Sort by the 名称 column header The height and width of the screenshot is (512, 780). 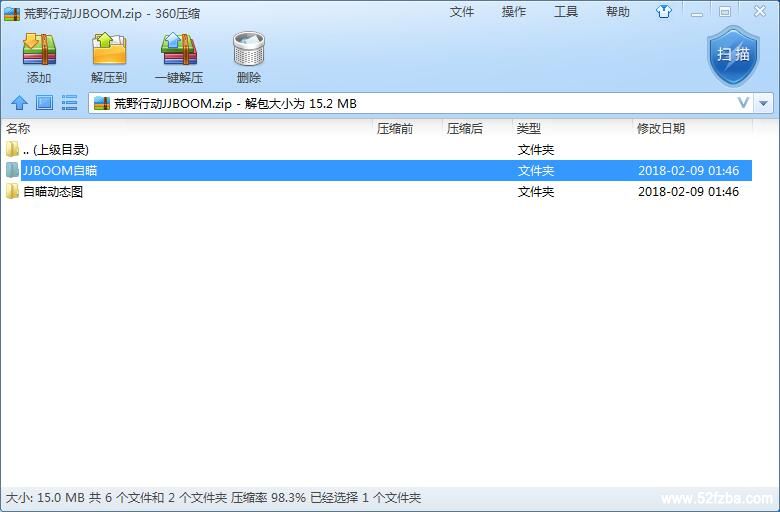[x=19, y=129]
